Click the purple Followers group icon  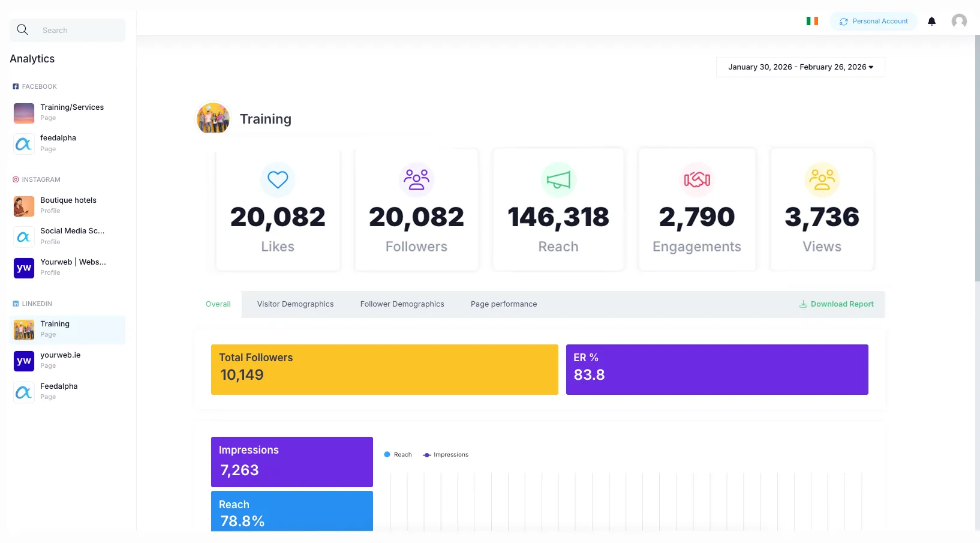[416, 179]
